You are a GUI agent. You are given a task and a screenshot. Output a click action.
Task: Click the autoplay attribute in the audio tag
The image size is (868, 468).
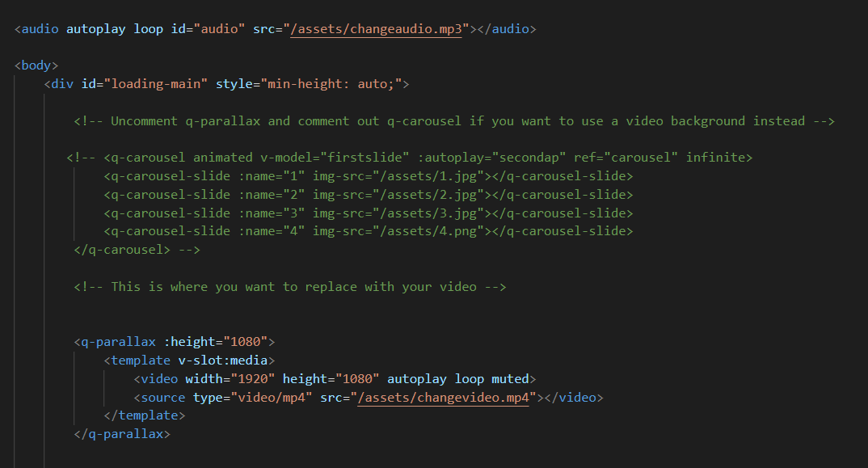(x=95, y=28)
